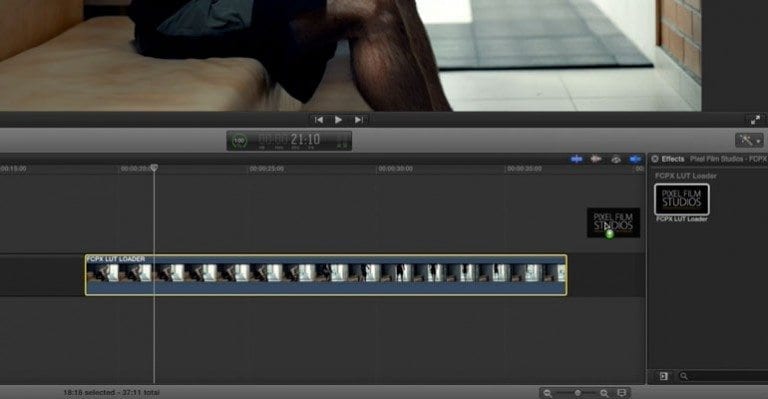Play the video in the viewer

coord(338,119)
